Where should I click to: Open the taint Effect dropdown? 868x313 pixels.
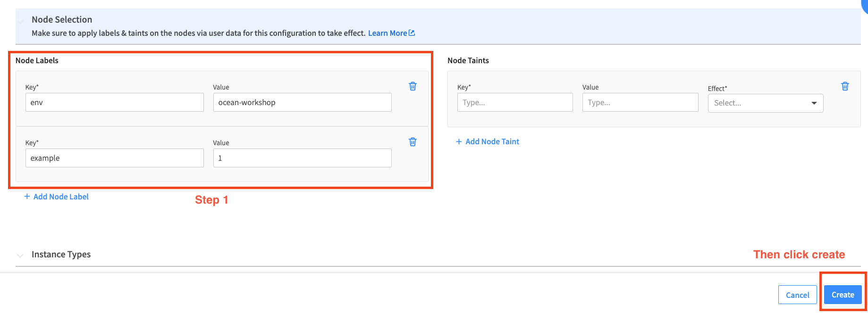pos(766,103)
